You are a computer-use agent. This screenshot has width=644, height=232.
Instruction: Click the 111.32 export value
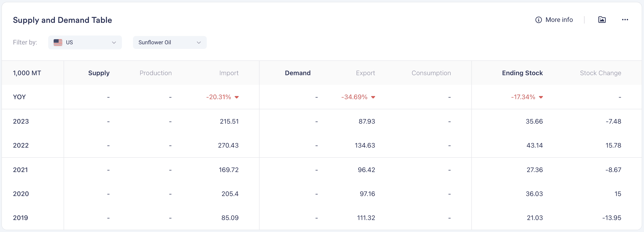point(366,218)
